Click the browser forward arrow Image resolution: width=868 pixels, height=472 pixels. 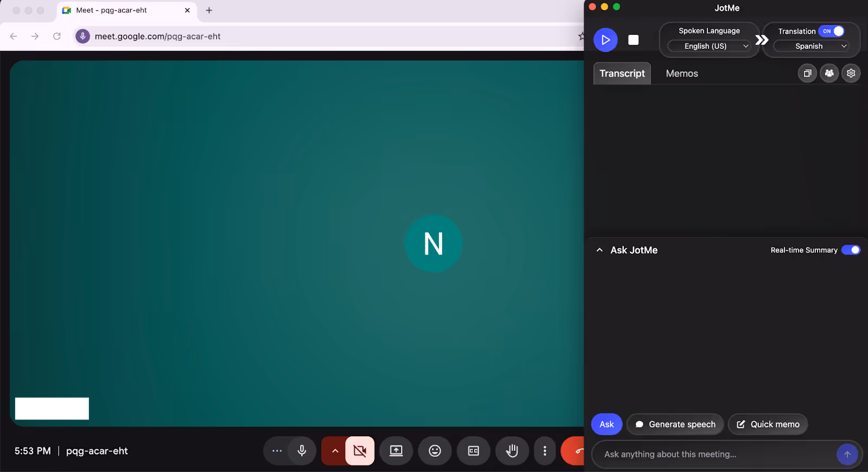pos(35,36)
